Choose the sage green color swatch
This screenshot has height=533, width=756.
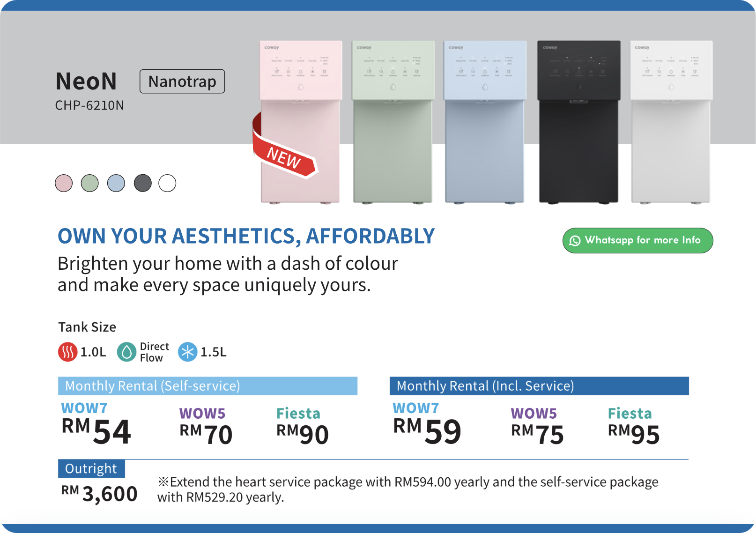click(x=90, y=183)
